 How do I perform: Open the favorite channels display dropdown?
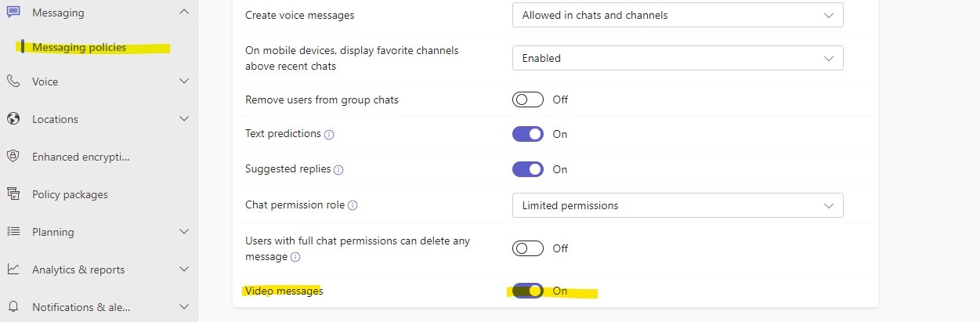pyautogui.click(x=677, y=58)
